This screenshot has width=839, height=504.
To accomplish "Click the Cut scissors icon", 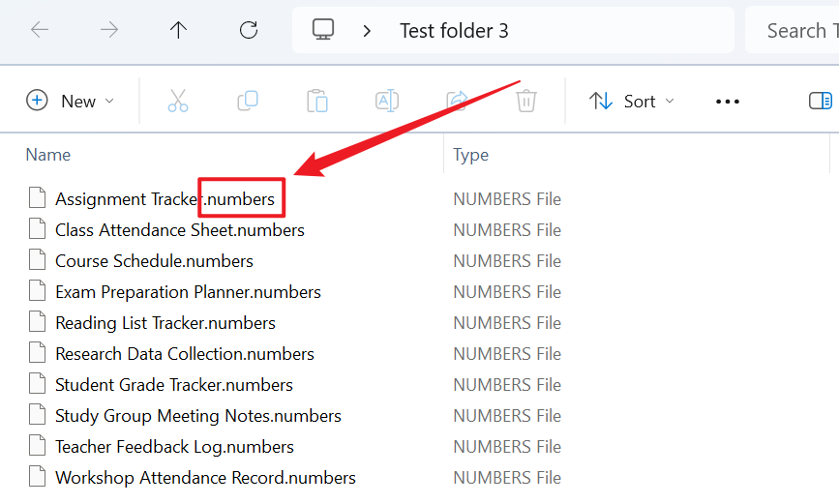I will point(178,101).
